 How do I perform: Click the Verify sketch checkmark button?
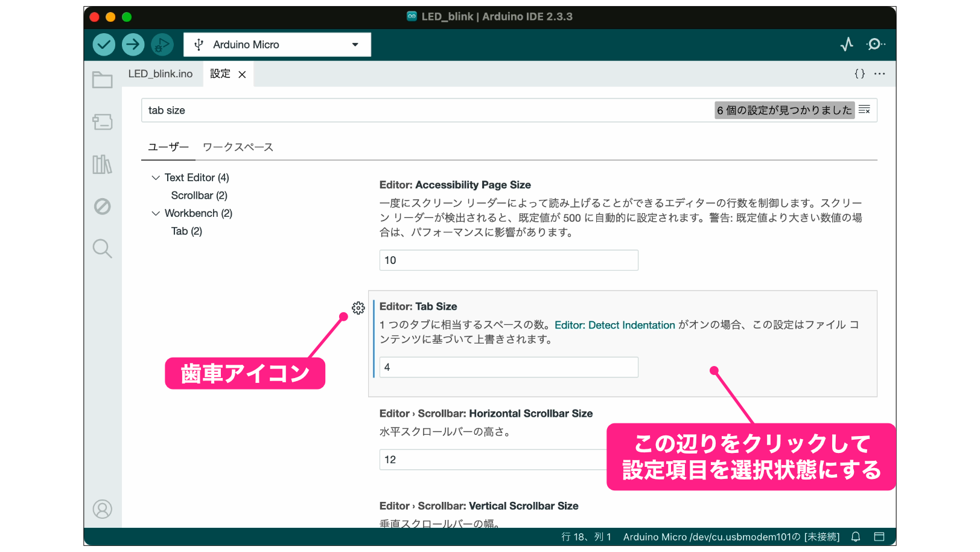[x=104, y=44]
